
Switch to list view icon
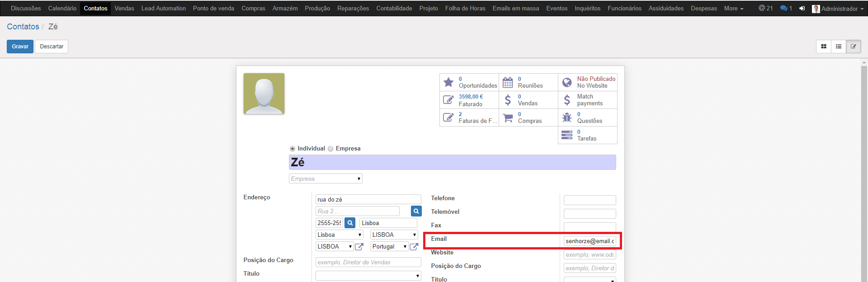(x=839, y=47)
